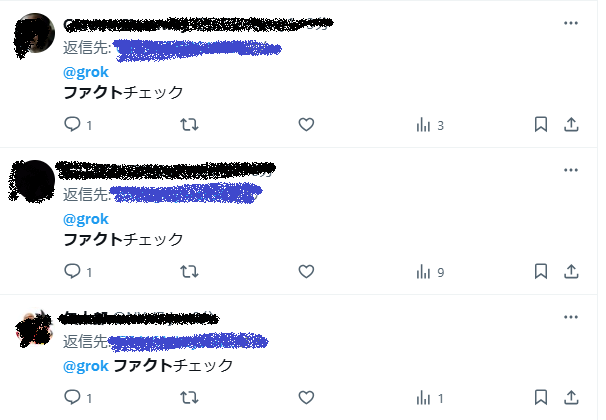
Task: Repost the first tweet
Action: pyautogui.click(x=189, y=124)
